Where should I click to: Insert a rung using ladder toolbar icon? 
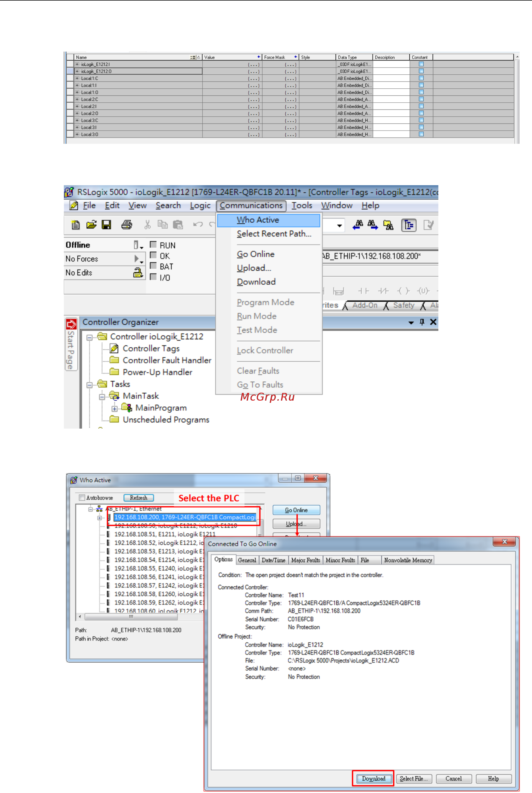pos(338,291)
